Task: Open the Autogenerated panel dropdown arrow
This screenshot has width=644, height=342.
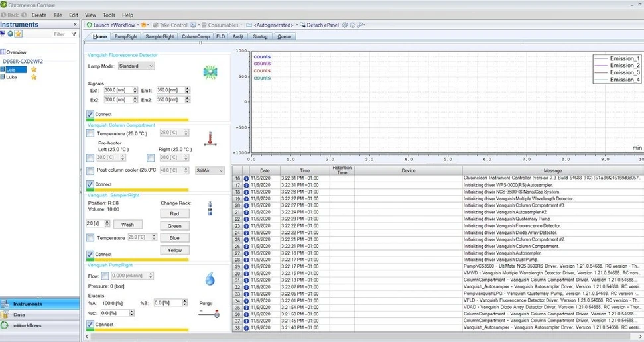Action: 297,25
